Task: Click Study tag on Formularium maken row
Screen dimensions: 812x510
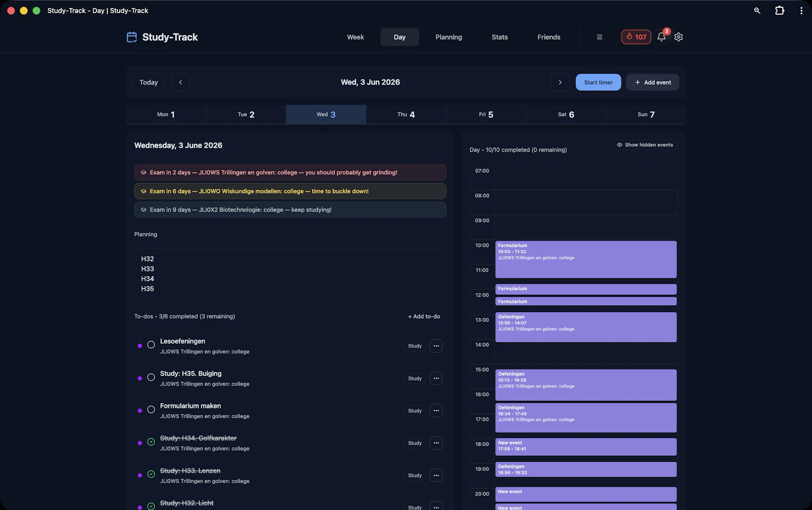Action: pyautogui.click(x=415, y=411)
